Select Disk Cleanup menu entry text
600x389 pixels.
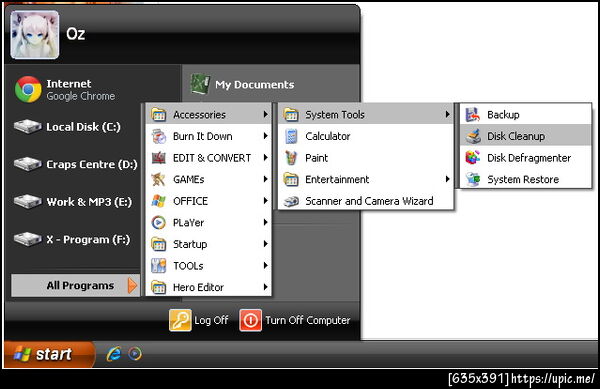pos(516,136)
